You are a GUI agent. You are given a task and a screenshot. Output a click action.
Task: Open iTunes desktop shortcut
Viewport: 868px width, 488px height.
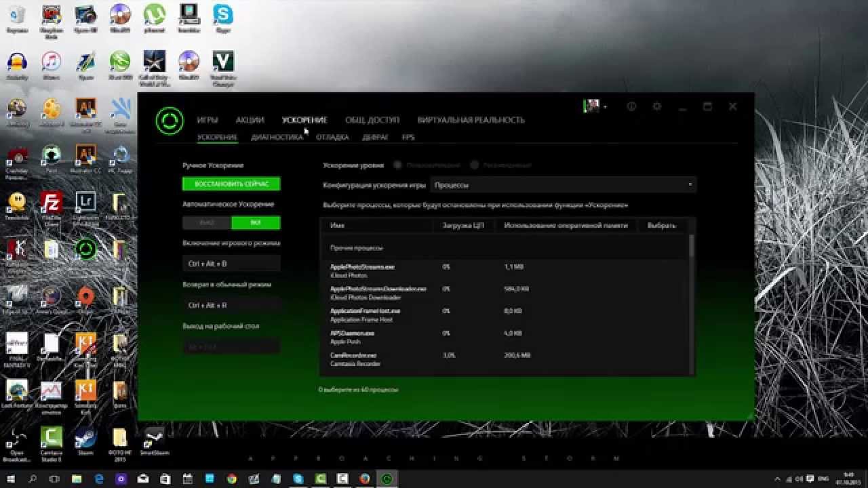click(x=51, y=66)
